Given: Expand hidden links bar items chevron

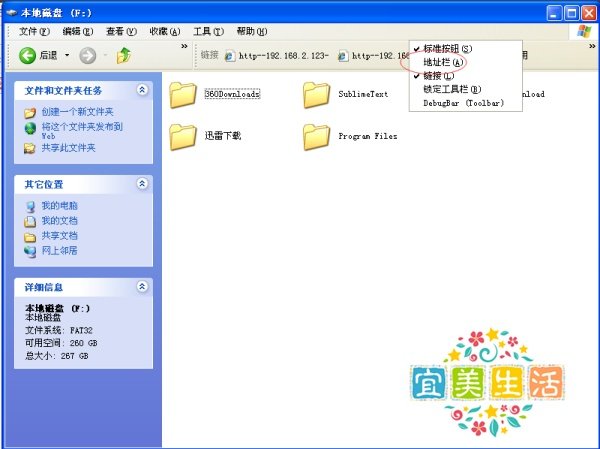Looking at the screenshot, I should click(592, 46).
